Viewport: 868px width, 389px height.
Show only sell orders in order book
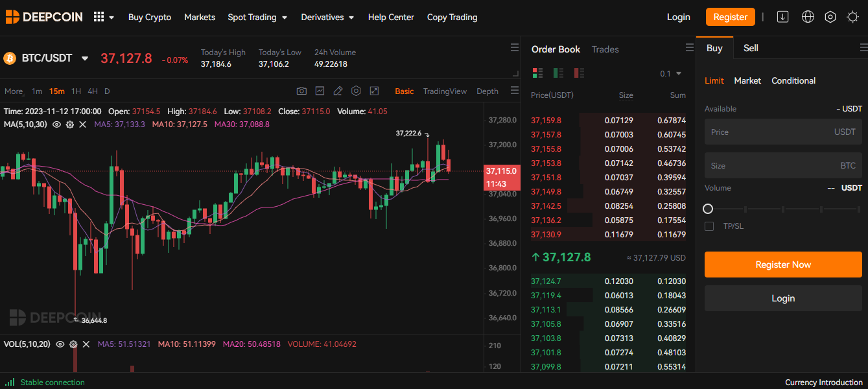pyautogui.click(x=579, y=73)
